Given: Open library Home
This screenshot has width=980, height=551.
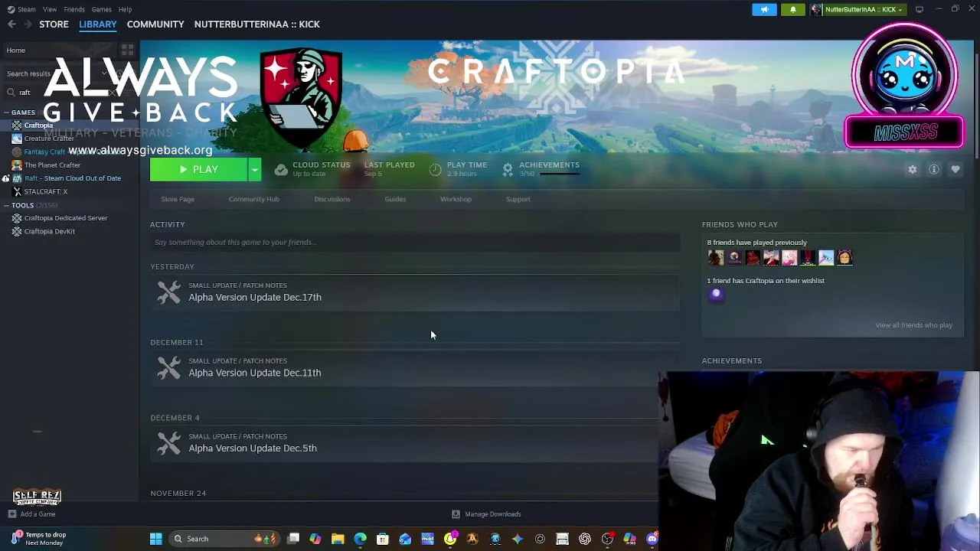Looking at the screenshot, I should pos(15,51).
